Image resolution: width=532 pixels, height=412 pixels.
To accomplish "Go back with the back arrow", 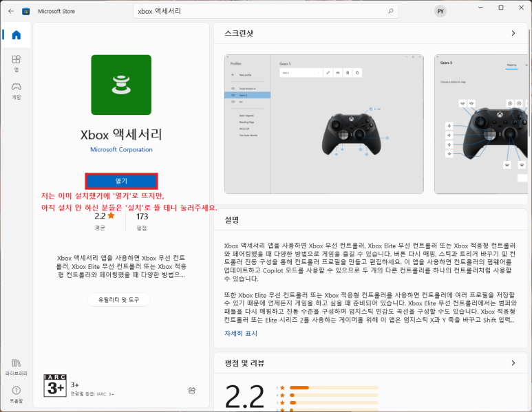I will (11, 11).
